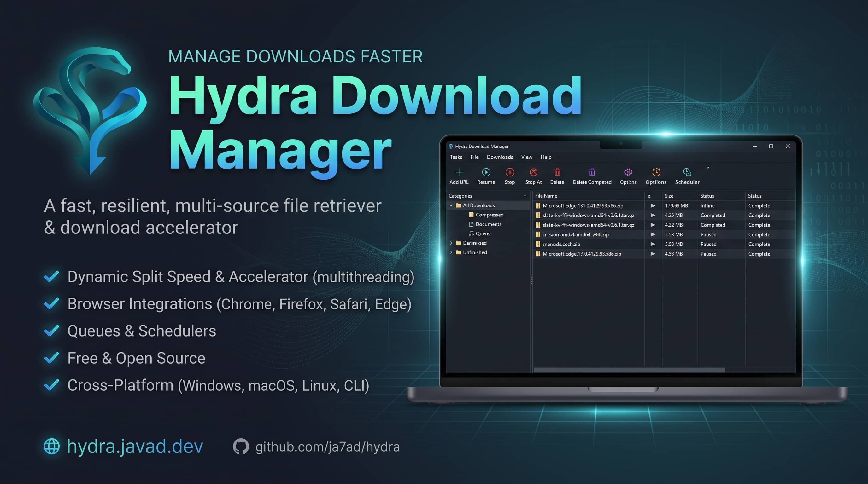Click the globe icon beside hydra.javad.dev

click(x=52, y=446)
